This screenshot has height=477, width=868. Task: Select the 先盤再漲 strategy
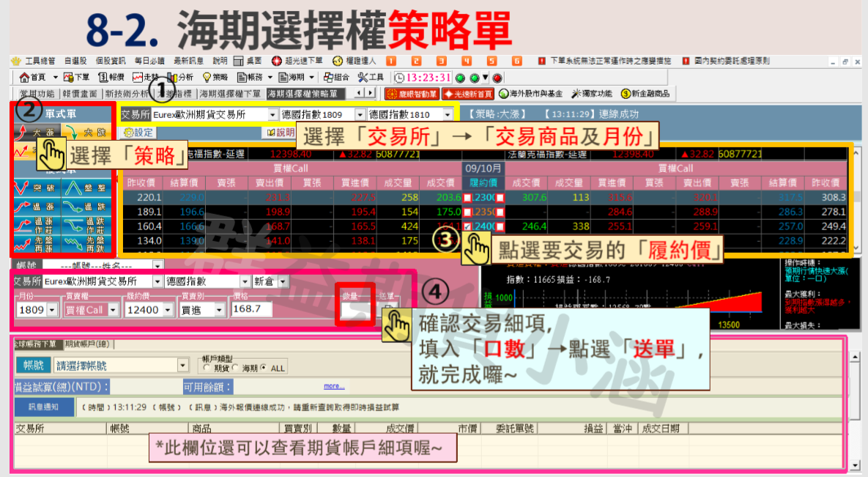[x=36, y=244]
